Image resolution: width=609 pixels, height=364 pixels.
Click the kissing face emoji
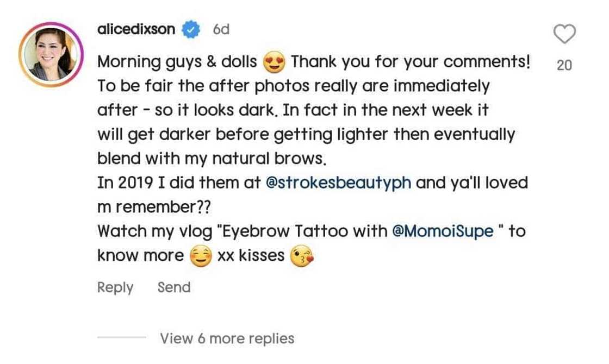302,256
